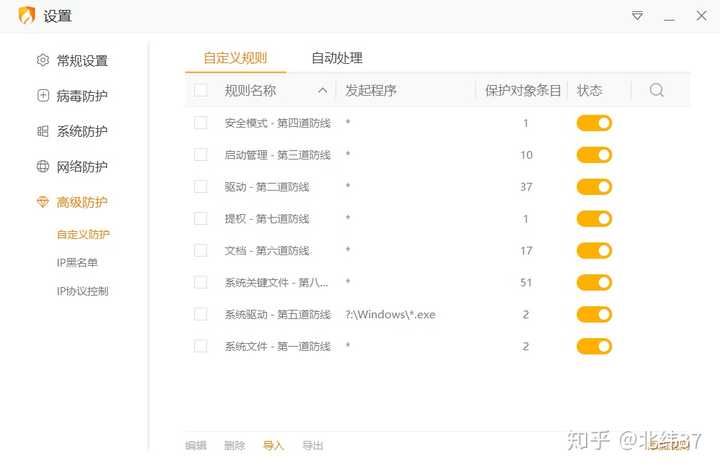This screenshot has width=720, height=470.
Task: Open the title bar dropdown menu icon
Action: tap(637, 16)
